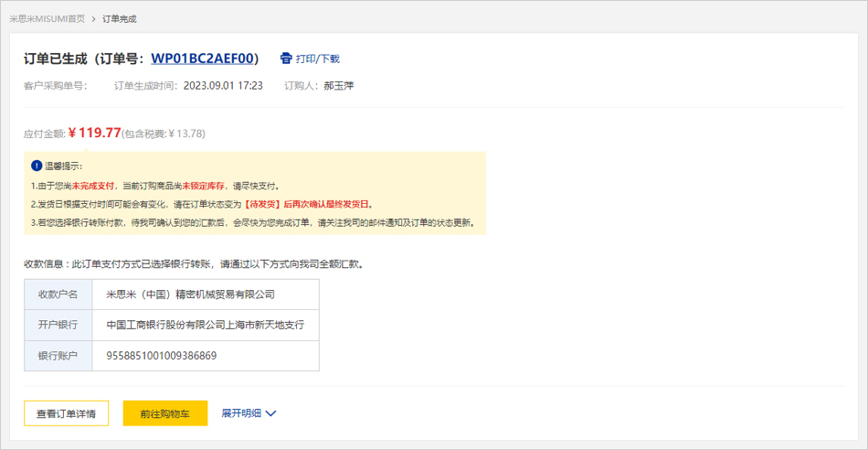The image size is (868, 450).
Task: Click the bank account number 9558851001009386869
Action: click(162, 356)
